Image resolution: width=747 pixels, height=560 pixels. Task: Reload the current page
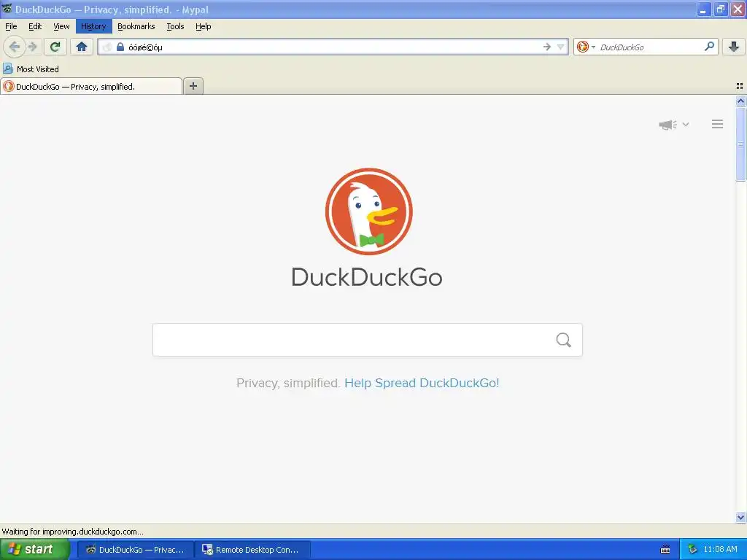point(55,47)
